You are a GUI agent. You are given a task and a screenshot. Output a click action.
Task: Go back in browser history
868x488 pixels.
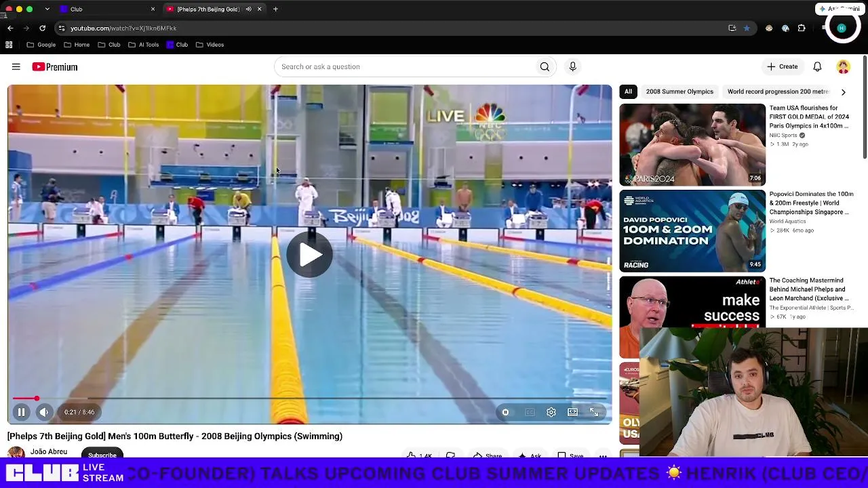10,28
